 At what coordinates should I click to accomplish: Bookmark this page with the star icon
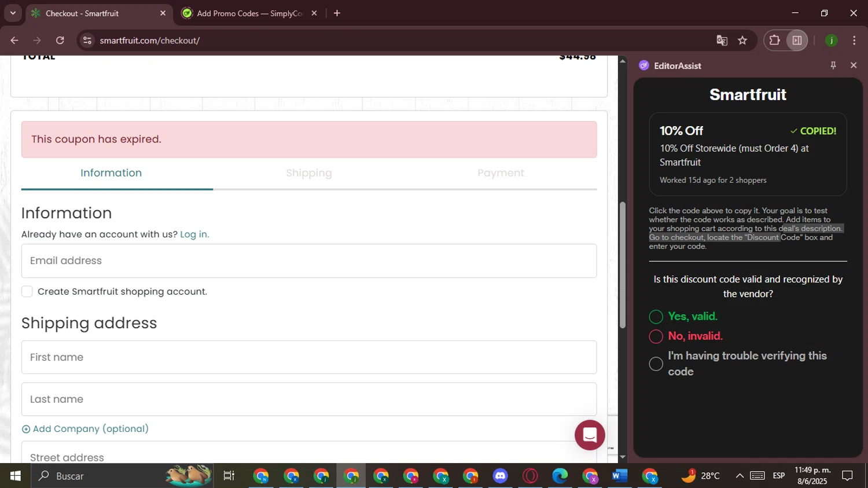(x=742, y=41)
